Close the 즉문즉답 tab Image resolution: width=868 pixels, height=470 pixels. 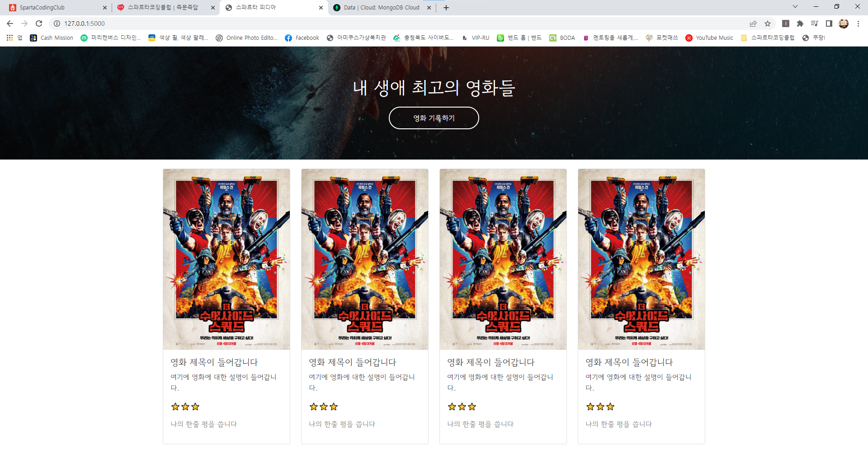pyautogui.click(x=213, y=8)
